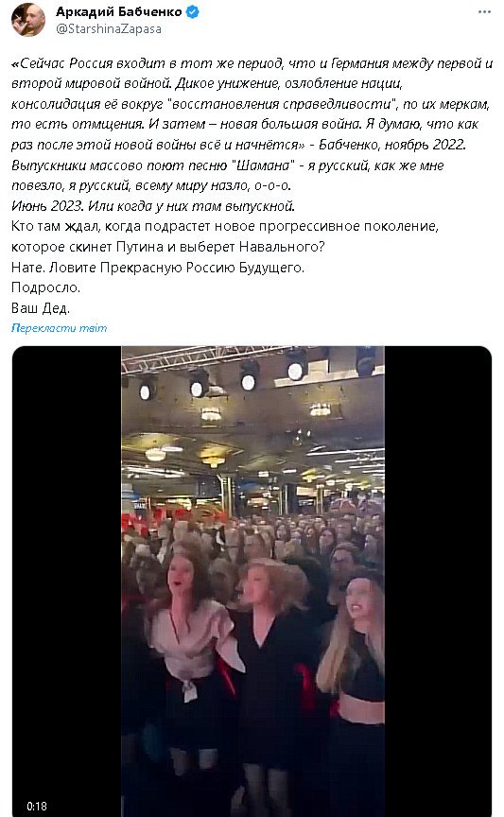Click the display name Аркадий Бабченко

119,12
